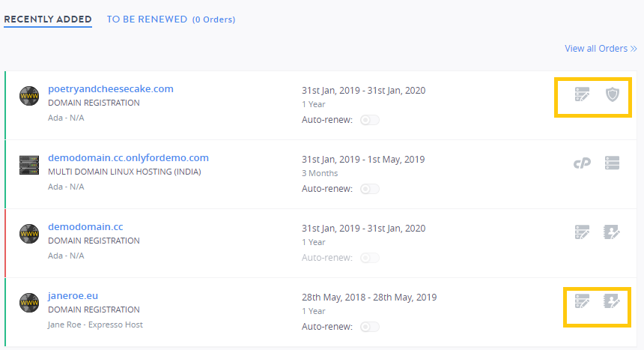Open demodomain.cc order link
Screen dimensions: 644x350
pyautogui.click(x=85, y=226)
